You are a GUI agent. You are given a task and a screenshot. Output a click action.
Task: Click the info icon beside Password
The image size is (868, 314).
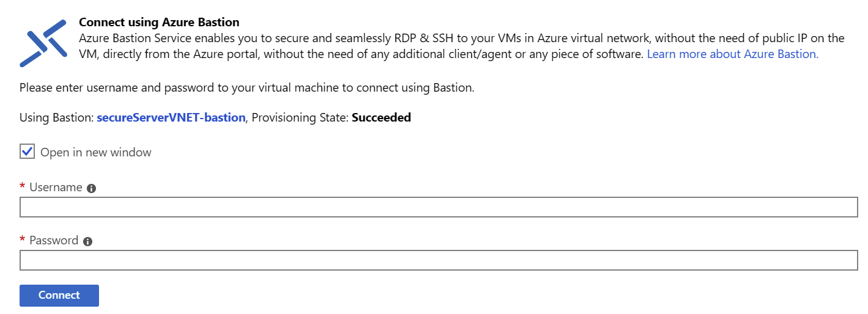tap(87, 241)
